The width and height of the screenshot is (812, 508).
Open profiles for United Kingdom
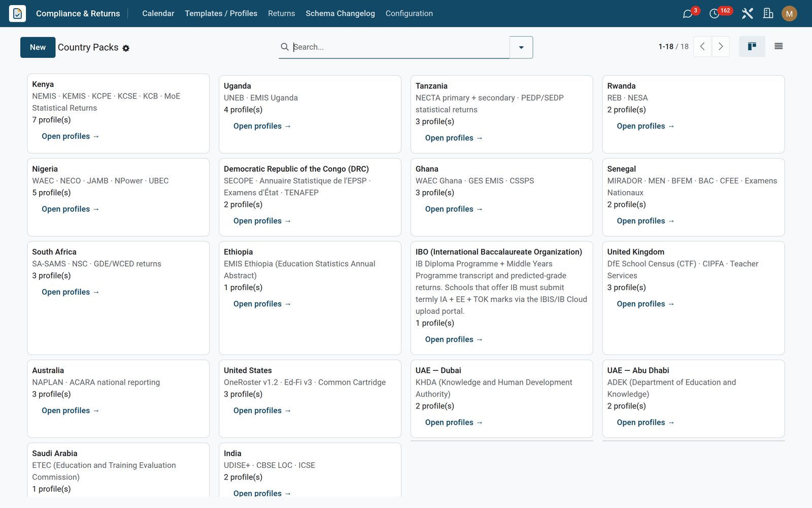point(646,304)
